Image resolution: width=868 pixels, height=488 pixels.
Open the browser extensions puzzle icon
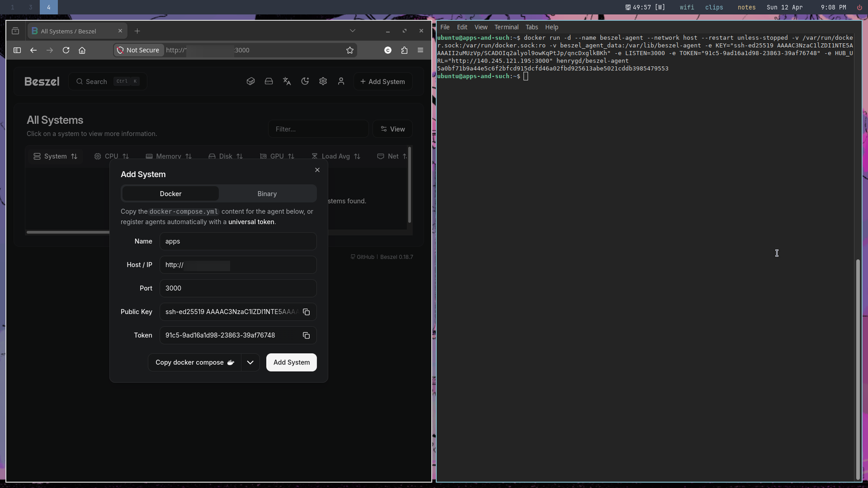point(404,50)
